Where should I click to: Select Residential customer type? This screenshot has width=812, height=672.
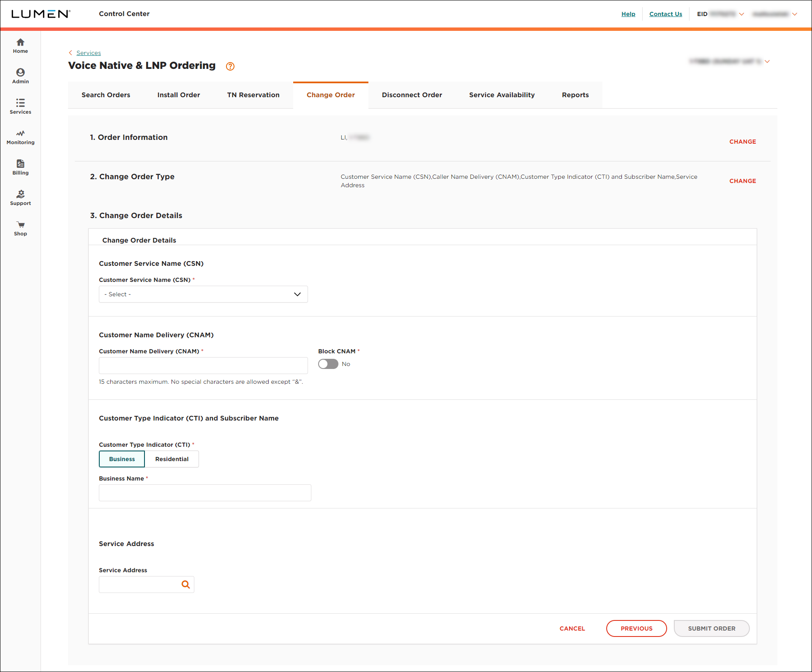pos(172,459)
